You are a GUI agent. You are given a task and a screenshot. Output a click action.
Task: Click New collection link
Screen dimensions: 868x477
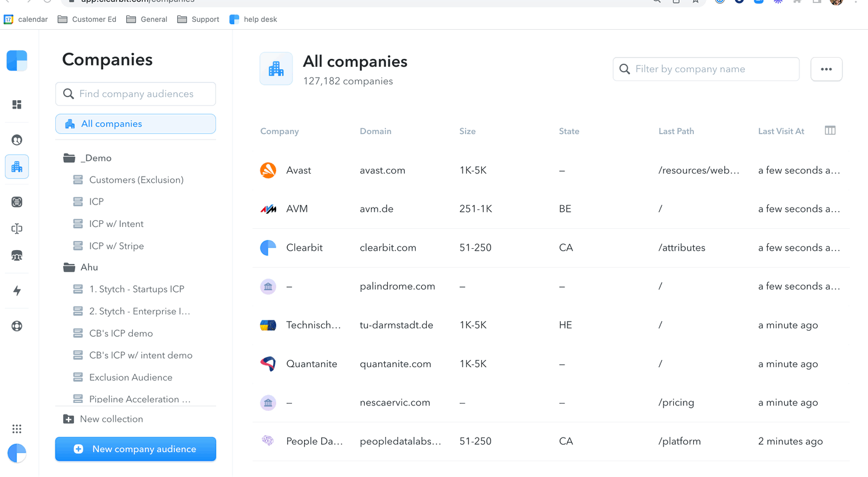[111, 419]
